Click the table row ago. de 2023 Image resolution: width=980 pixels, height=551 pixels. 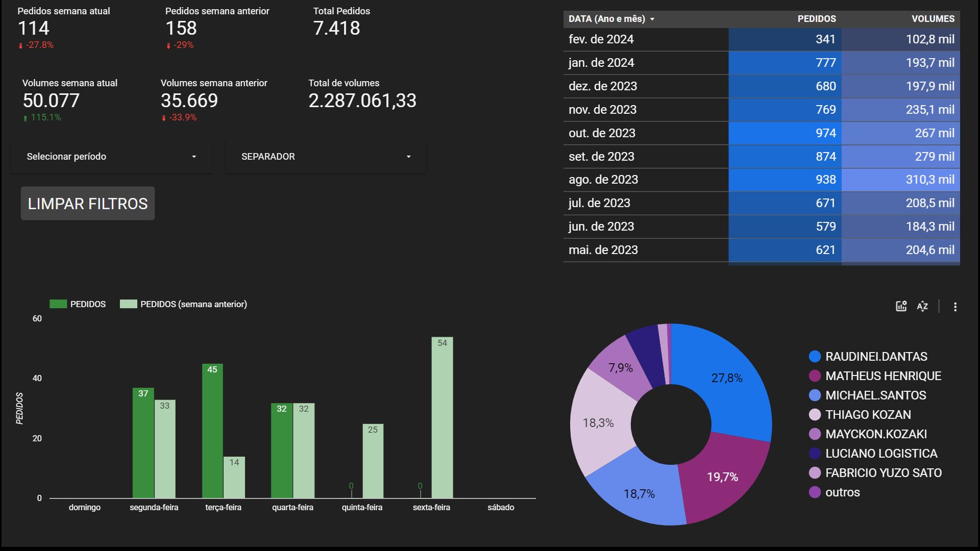click(762, 180)
